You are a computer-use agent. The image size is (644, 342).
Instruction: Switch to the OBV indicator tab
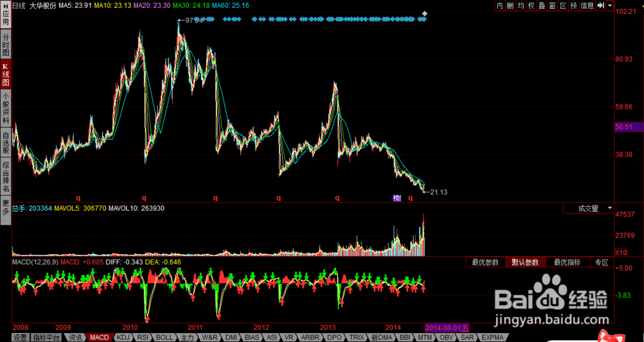point(446,338)
